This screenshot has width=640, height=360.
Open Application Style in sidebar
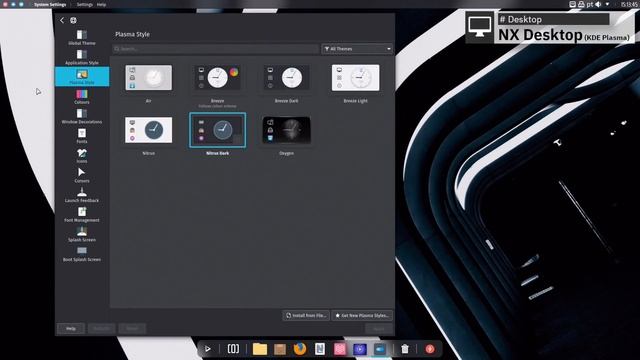(82, 57)
